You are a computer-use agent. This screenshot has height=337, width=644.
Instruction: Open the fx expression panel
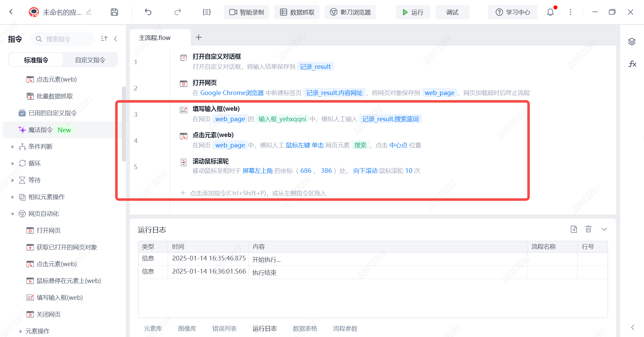coord(632,64)
